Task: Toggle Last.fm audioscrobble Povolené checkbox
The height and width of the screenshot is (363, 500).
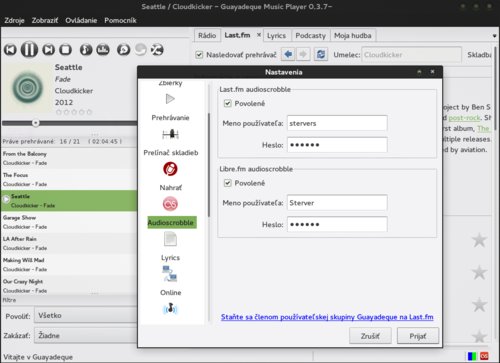Action: point(228,103)
